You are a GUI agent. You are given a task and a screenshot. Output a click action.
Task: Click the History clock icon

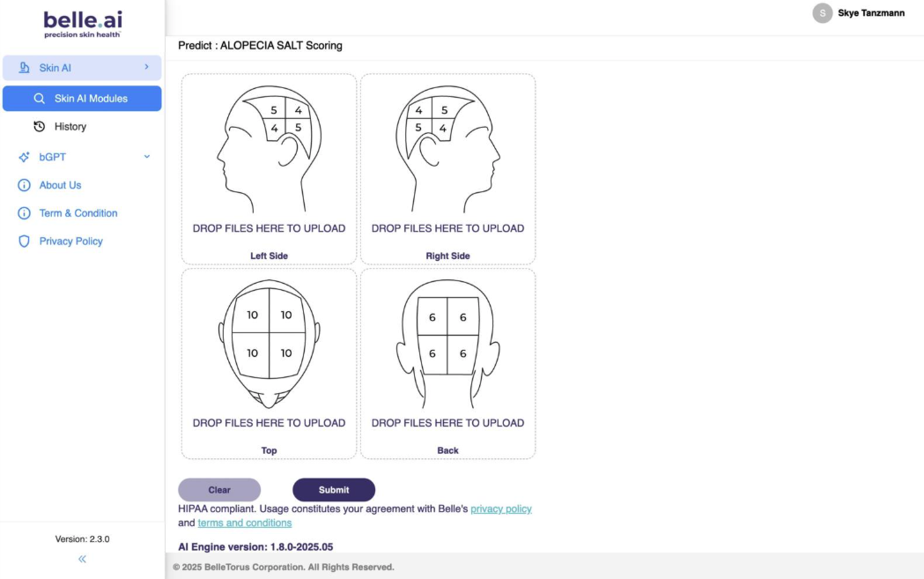[39, 127]
